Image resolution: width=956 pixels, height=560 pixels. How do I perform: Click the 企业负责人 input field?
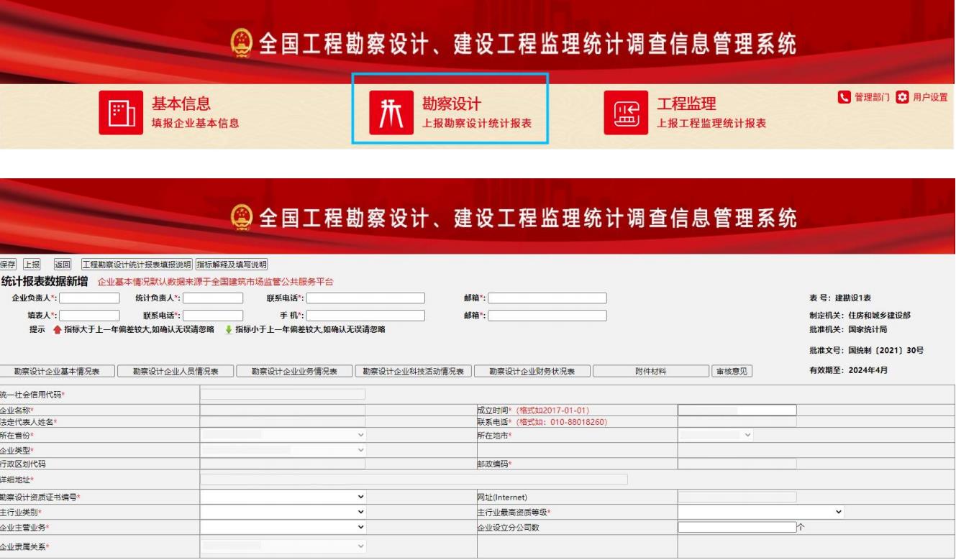click(91, 298)
